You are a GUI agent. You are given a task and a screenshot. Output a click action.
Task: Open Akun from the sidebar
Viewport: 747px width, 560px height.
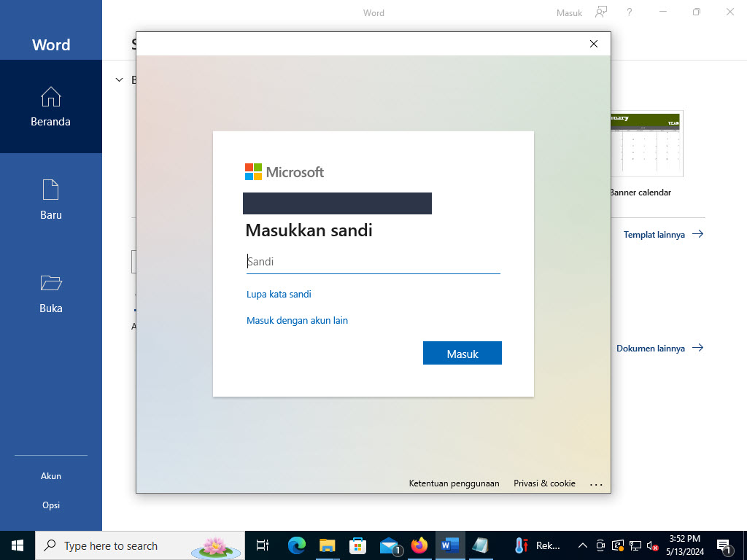50,475
